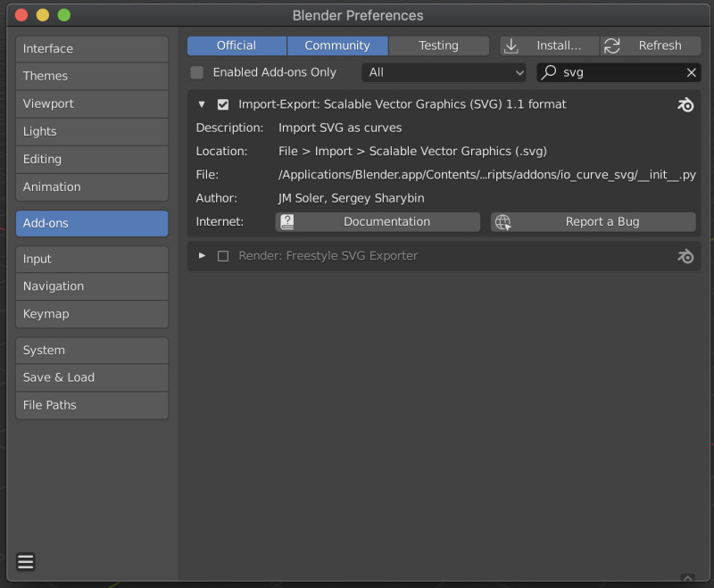Click the author text JM Soler, Sergey Sharybin
Viewport: 714px width, 588px height.
pyautogui.click(x=351, y=199)
